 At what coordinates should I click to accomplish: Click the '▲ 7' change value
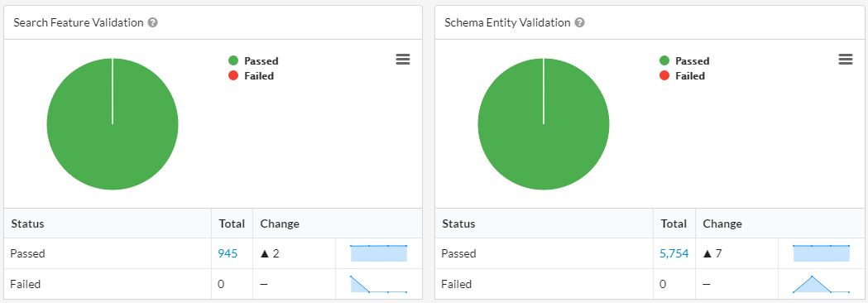click(712, 253)
